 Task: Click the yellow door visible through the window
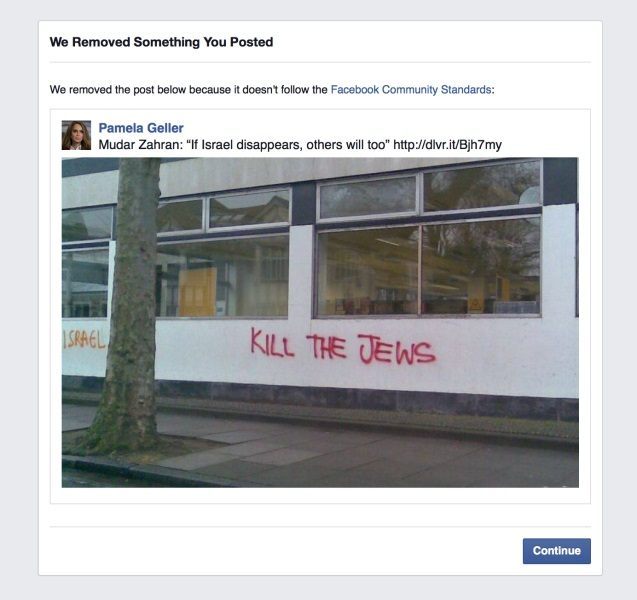coord(197,291)
